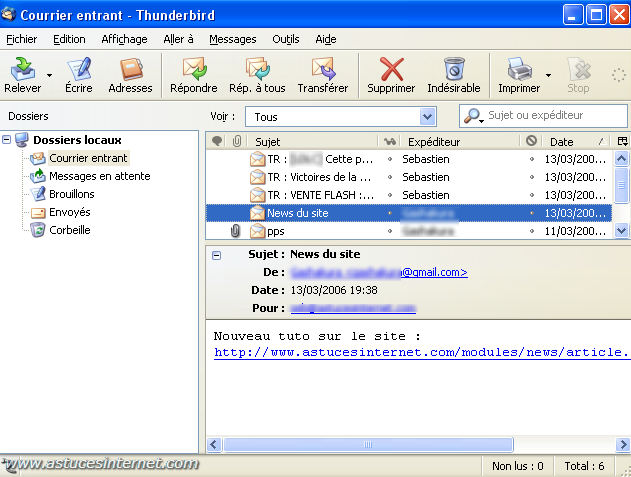Open the Aide menu
Screen dimensions: 631x477
coord(326,39)
